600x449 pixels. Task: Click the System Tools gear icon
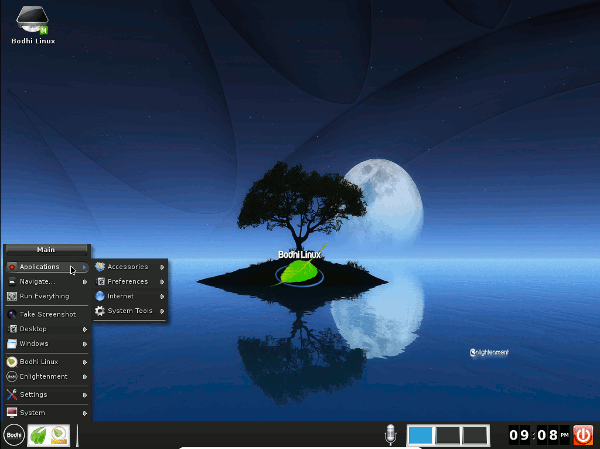tap(100, 311)
